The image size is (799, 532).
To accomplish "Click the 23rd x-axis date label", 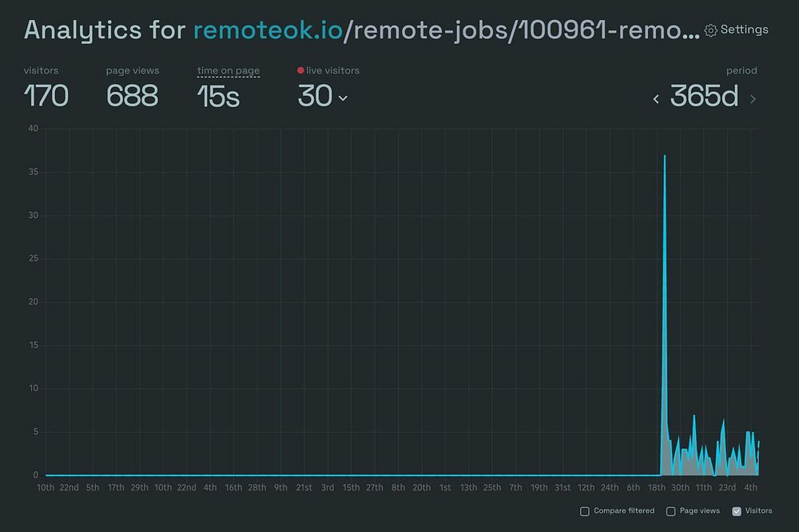I will click(727, 487).
